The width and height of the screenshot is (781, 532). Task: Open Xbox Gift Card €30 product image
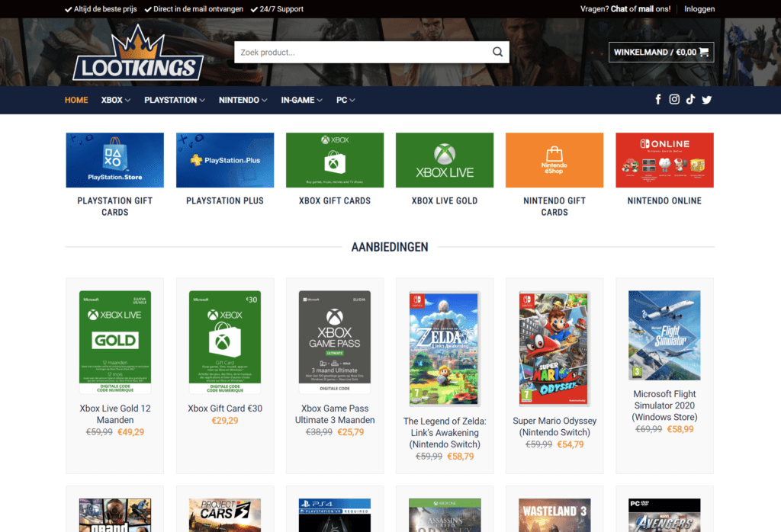[x=225, y=342]
